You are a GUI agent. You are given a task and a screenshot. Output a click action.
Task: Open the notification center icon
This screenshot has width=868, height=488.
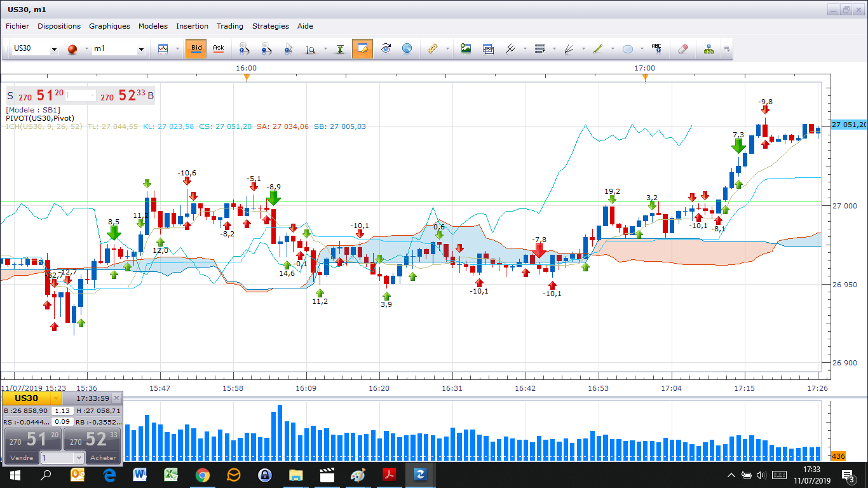pos(848,475)
